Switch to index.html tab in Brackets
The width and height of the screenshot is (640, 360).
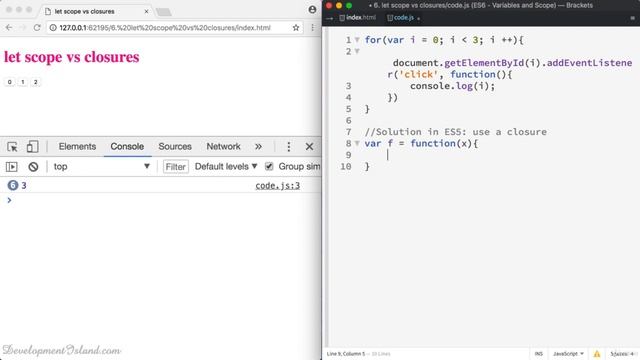(358, 18)
